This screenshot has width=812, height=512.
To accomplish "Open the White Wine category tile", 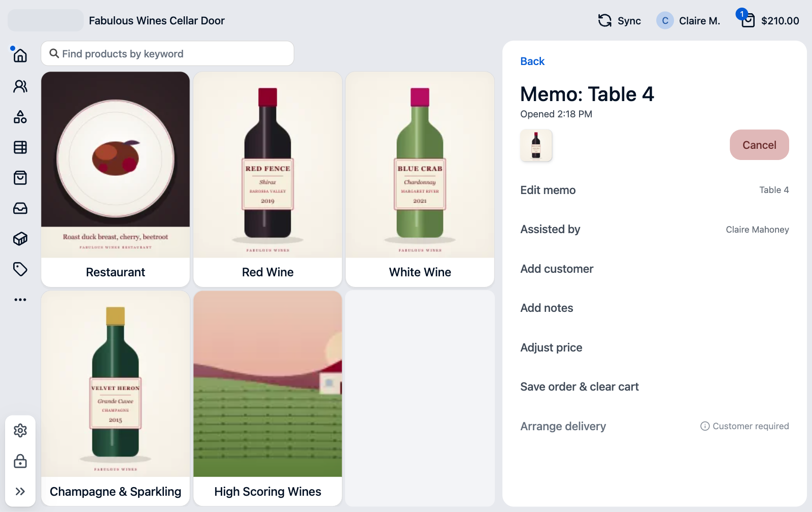I will [x=420, y=179].
